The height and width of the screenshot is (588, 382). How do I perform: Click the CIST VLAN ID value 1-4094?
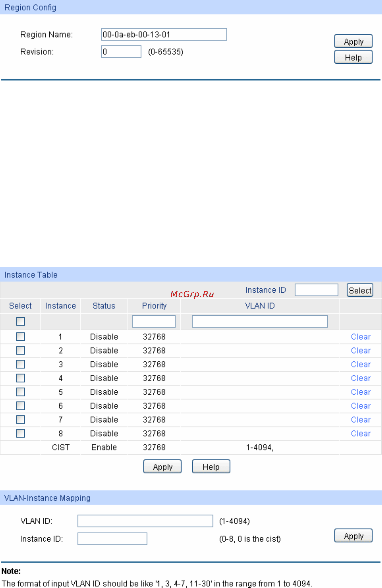tap(260, 447)
